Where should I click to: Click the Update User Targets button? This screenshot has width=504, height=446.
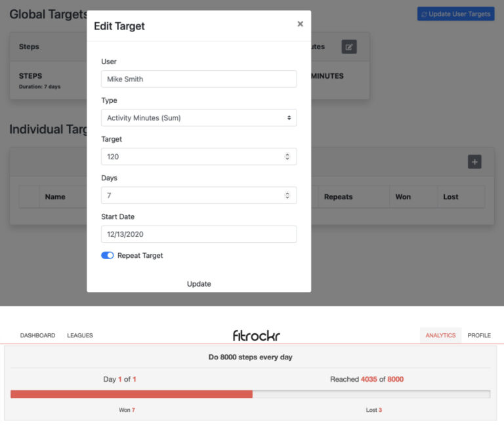[x=456, y=14]
